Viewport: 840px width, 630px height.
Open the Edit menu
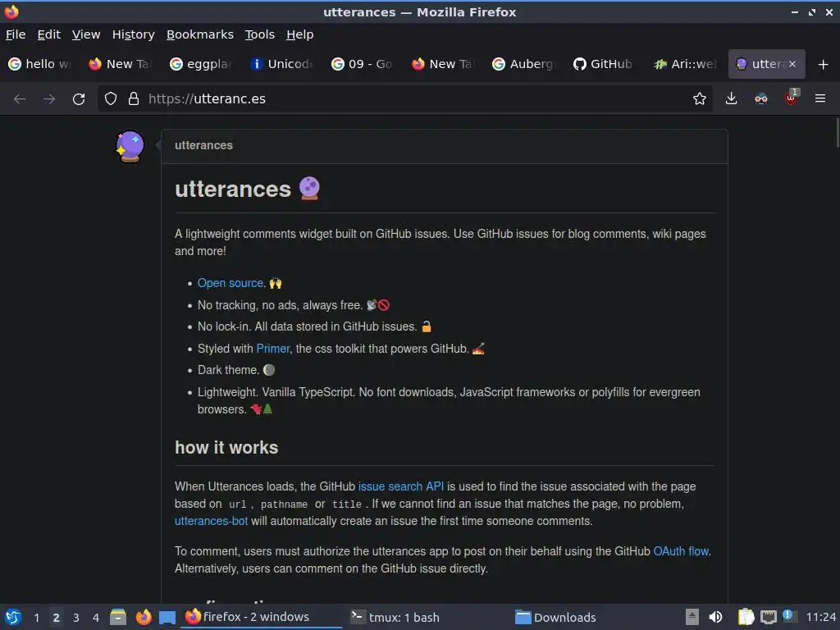48,34
